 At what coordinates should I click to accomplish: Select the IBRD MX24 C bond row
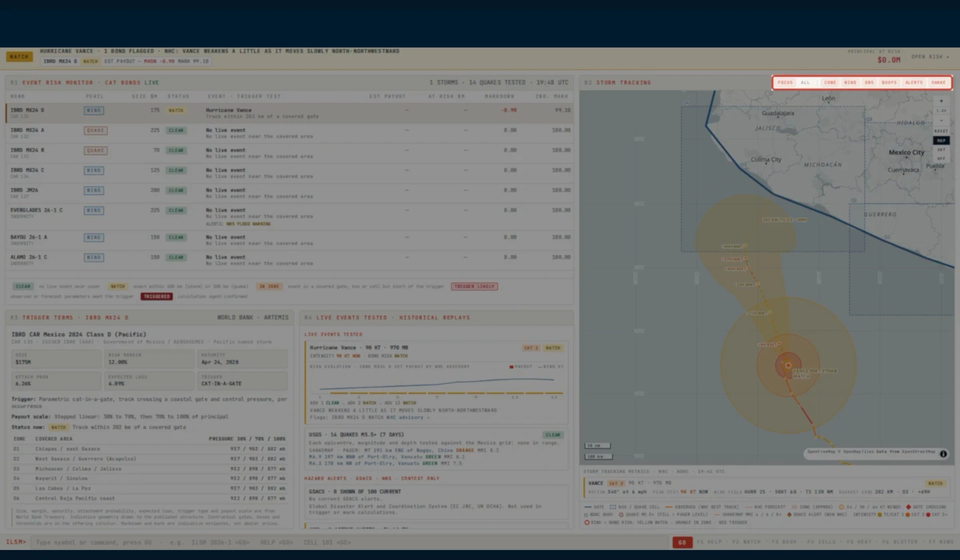pyautogui.click(x=289, y=173)
